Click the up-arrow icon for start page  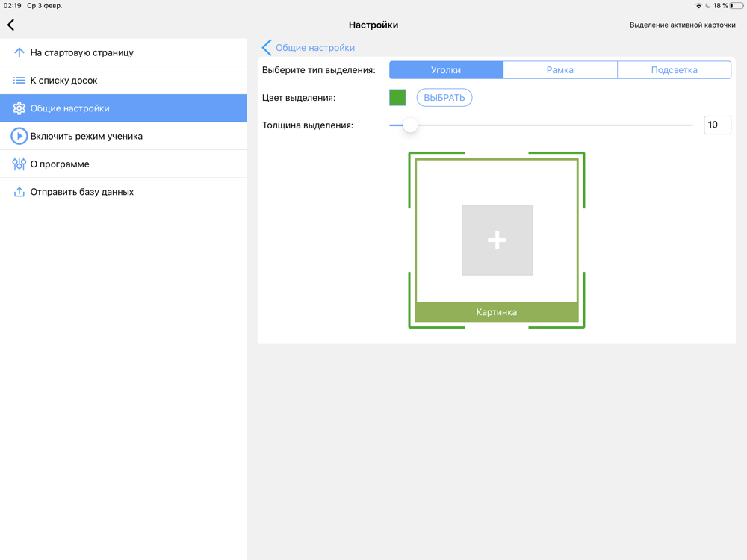pyautogui.click(x=19, y=53)
